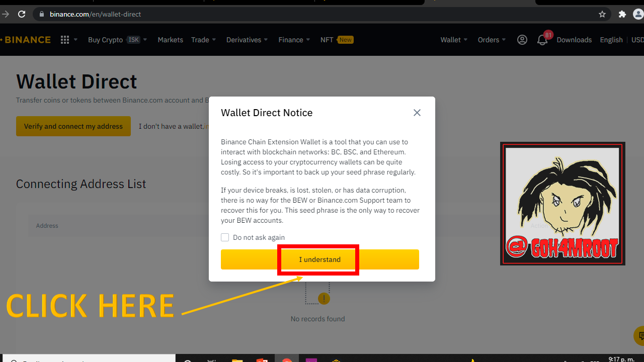This screenshot has height=362, width=644.
Task: Expand the Derivatives dropdown menu
Action: pyautogui.click(x=248, y=40)
